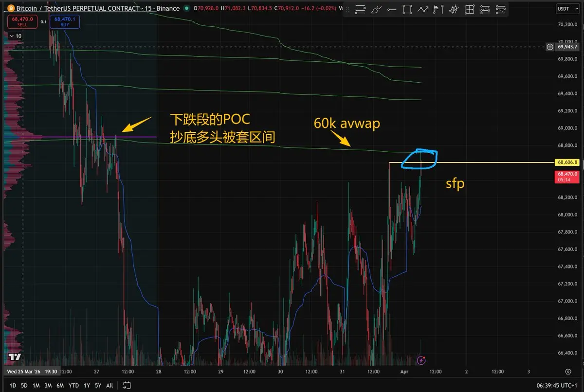Click the purple POC horizontal line

point(80,137)
